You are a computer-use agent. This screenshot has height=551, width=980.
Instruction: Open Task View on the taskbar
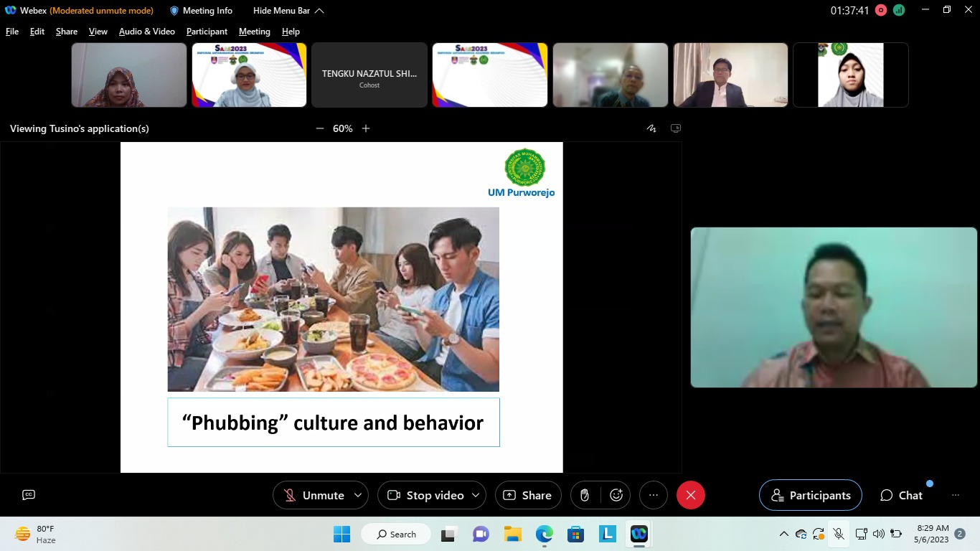coord(450,534)
